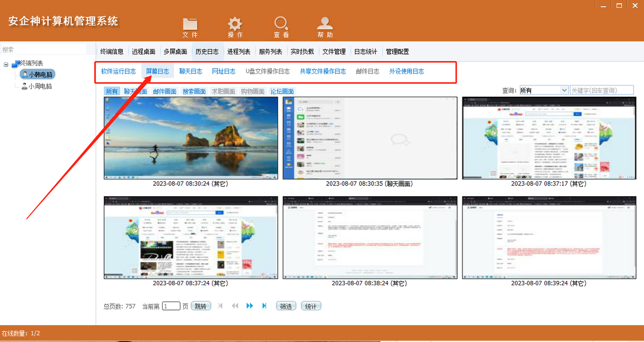The height and width of the screenshot is (342, 644).
Task: Filter by 聊天画面 category
Action: (x=136, y=91)
